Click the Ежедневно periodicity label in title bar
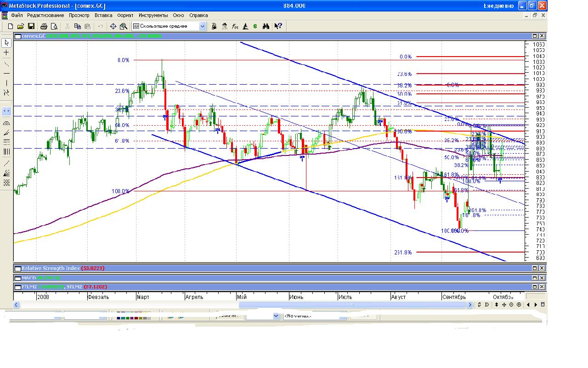Image resolution: width=588 pixels, height=368 pixels. click(498, 6)
